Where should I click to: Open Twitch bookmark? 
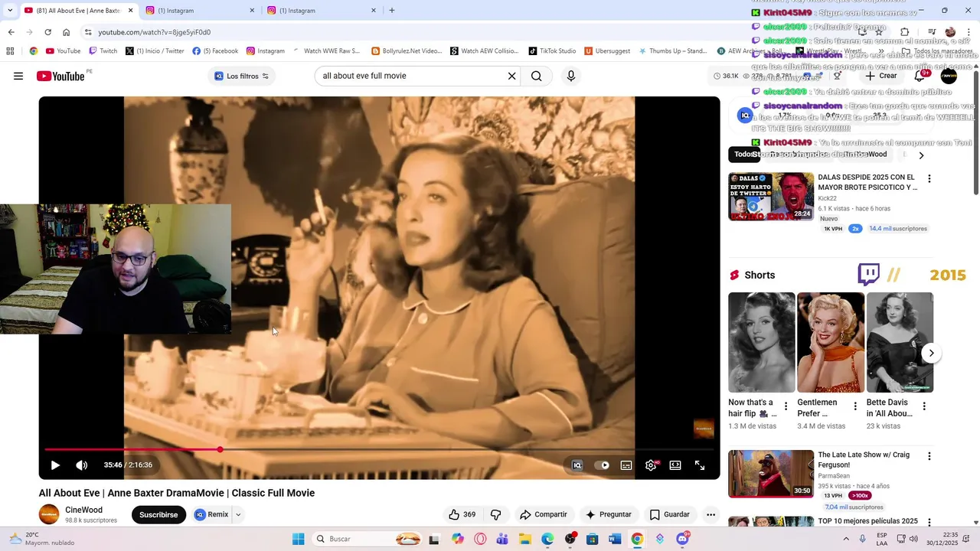pyautogui.click(x=103, y=51)
